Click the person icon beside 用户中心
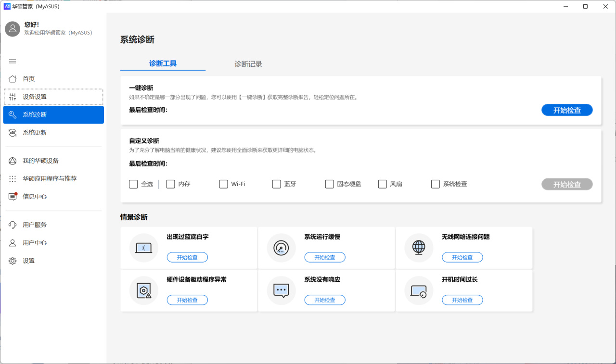616x364 pixels. (x=13, y=243)
